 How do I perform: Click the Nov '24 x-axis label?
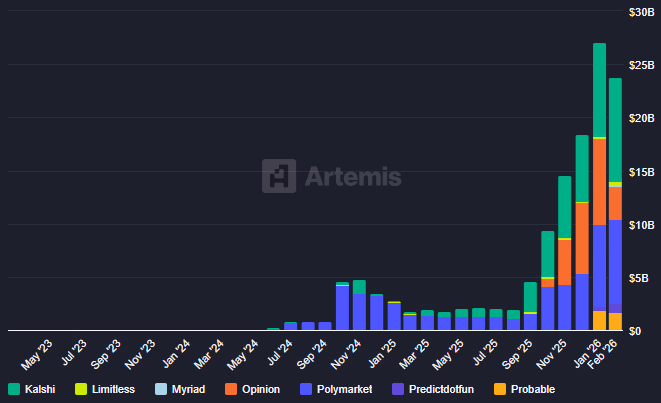click(346, 355)
